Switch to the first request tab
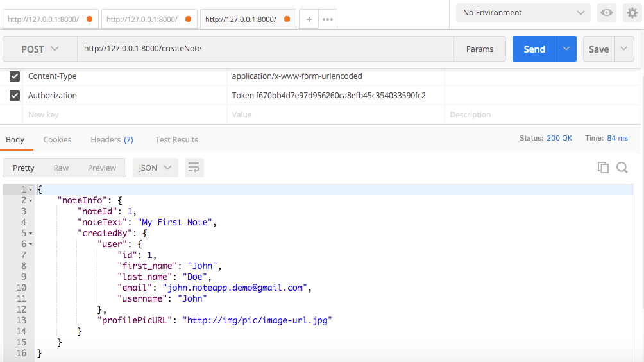Screen dimensions: 644x362 (51, 19)
